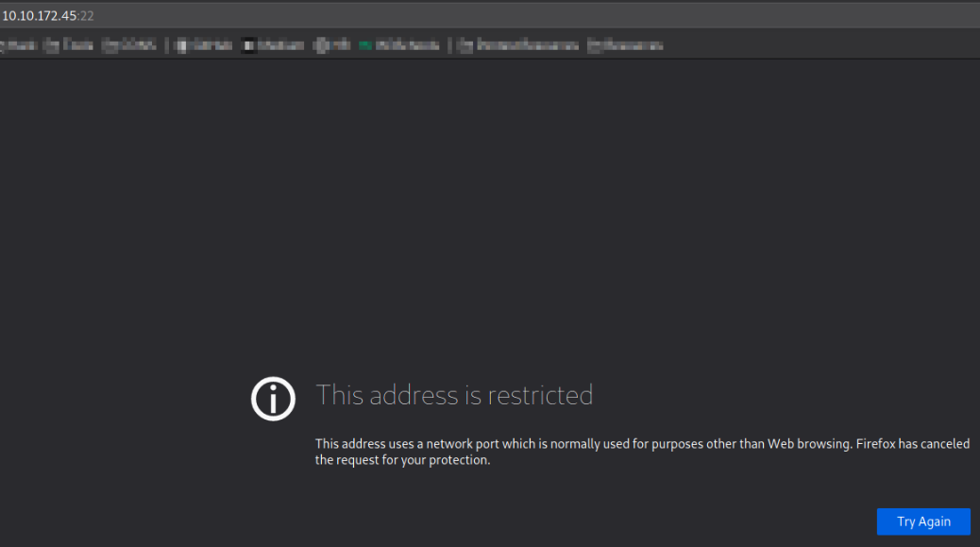Click the error text mentioning 'network port'
Image resolution: width=980 pixels, height=547 pixels.
[x=642, y=452]
